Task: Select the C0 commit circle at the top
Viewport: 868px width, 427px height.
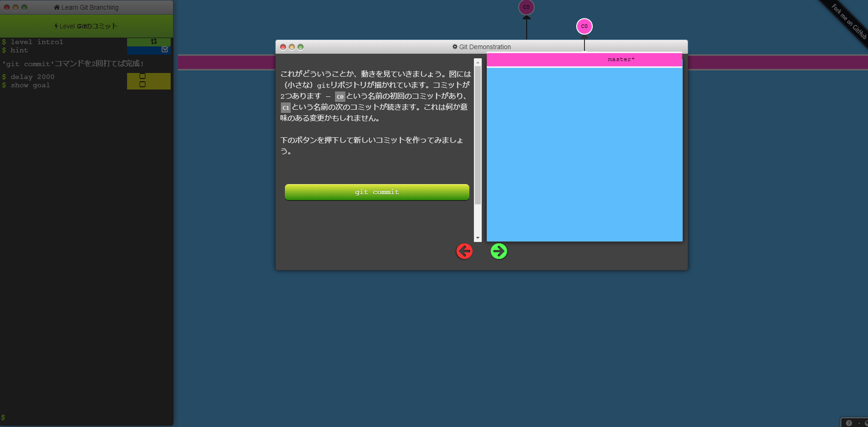Action: point(526,7)
